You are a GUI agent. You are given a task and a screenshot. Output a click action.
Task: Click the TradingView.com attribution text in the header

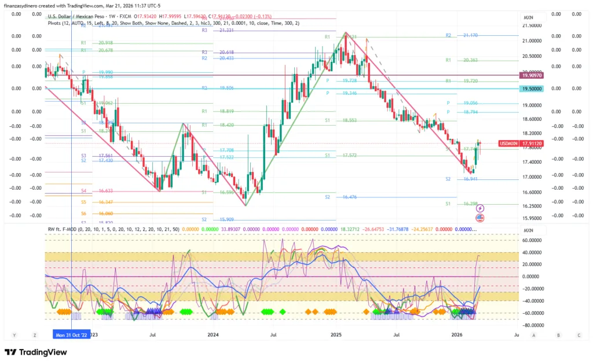pos(87,5)
